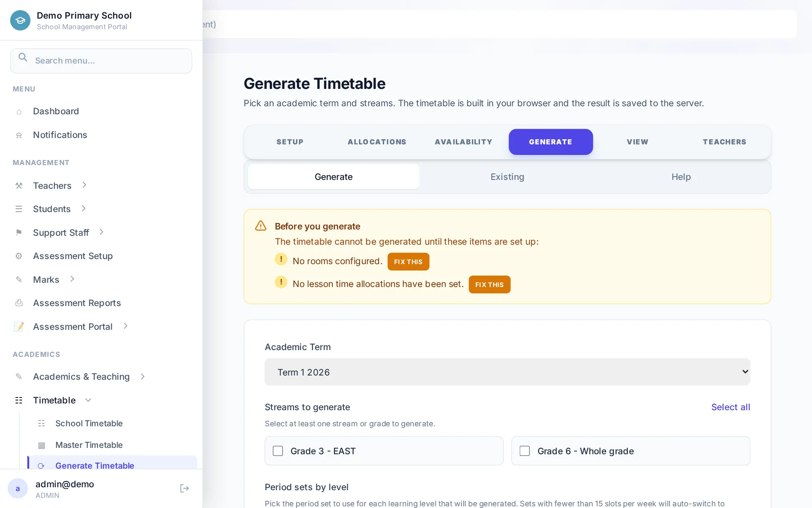This screenshot has width=812, height=508.
Task: Open Generate Timetable in sidebar
Action: click(112, 463)
